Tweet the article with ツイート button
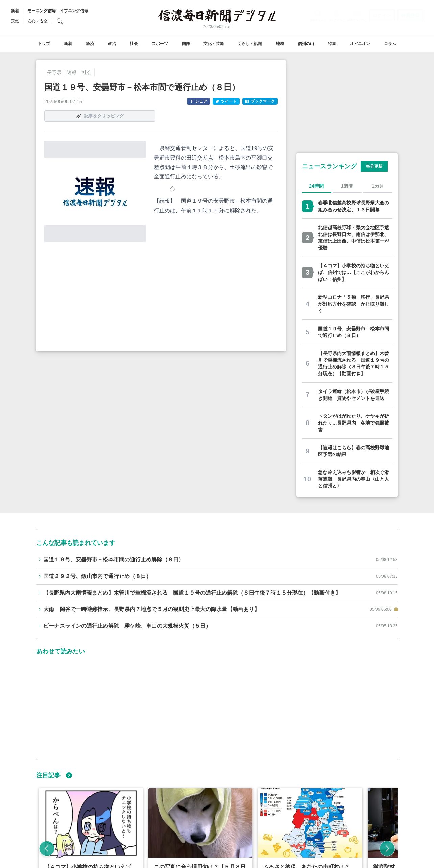The image size is (434, 868). tap(226, 101)
